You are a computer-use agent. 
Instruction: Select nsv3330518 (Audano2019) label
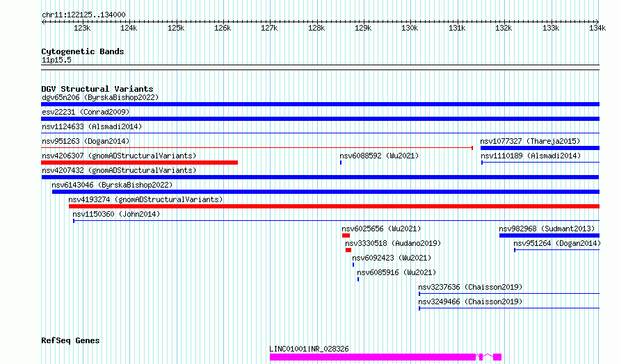point(393,243)
